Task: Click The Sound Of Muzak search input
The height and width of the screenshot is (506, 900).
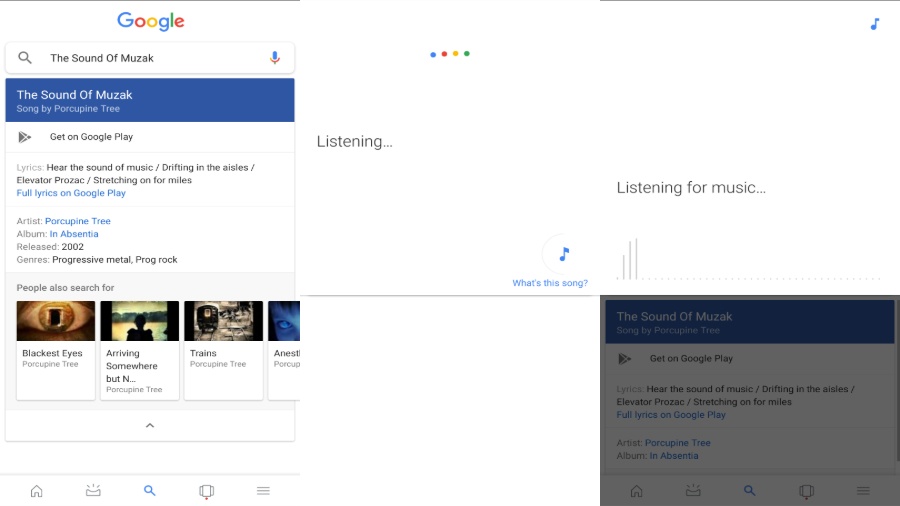Action: (x=150, y=57)
